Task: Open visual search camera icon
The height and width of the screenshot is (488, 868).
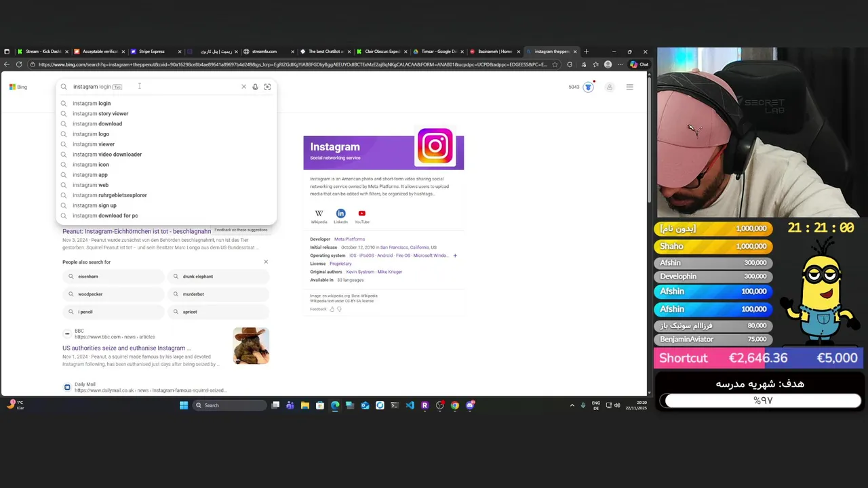Action: tap(267, 87)
